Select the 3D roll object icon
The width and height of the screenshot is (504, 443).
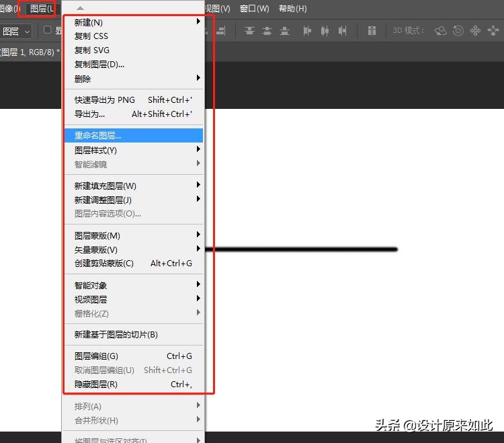click(458, 31)
